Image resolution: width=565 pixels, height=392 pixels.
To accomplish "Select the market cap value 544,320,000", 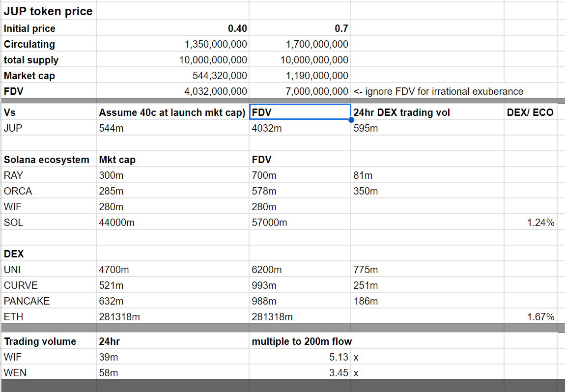I will point(172,75).
